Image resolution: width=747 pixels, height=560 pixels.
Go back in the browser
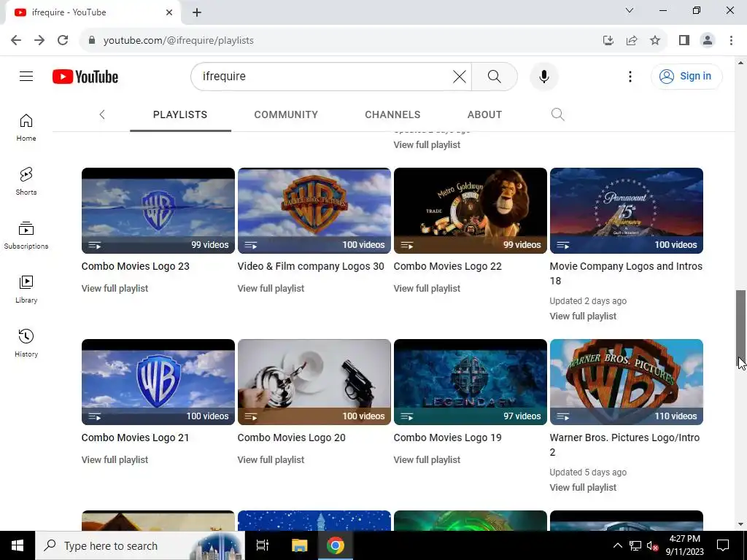click(16, 40)
